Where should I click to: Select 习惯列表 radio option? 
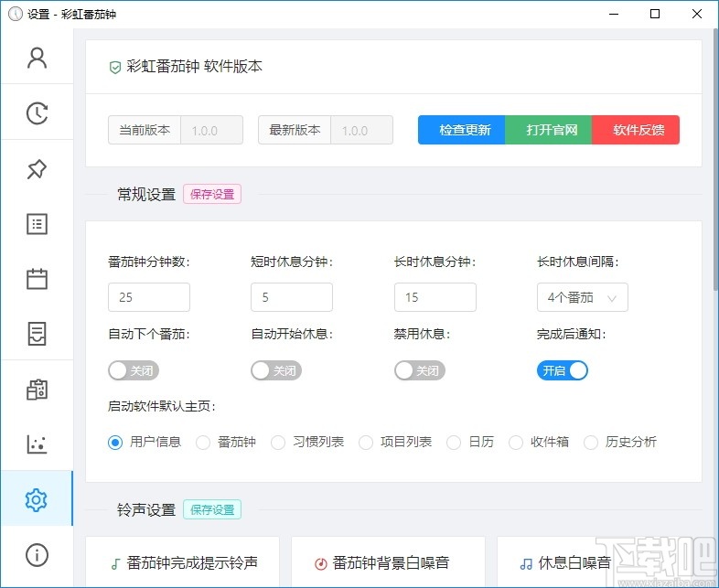278,443
